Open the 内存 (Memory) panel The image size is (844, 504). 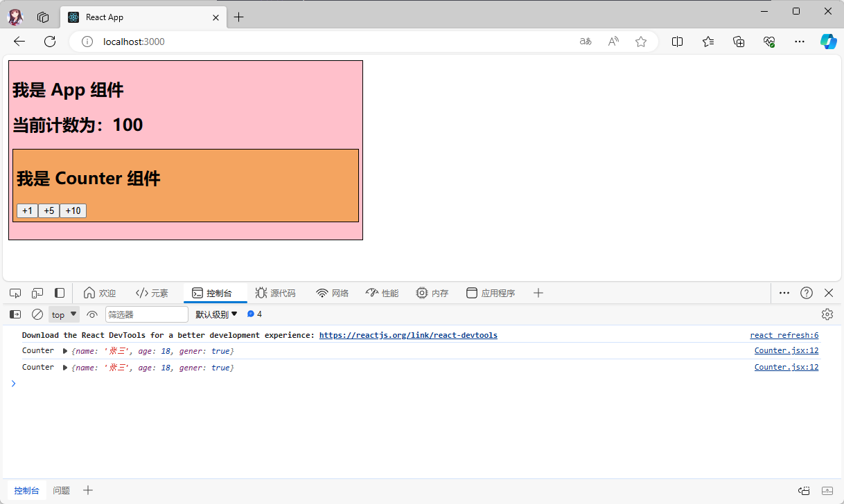pos(432,293)
